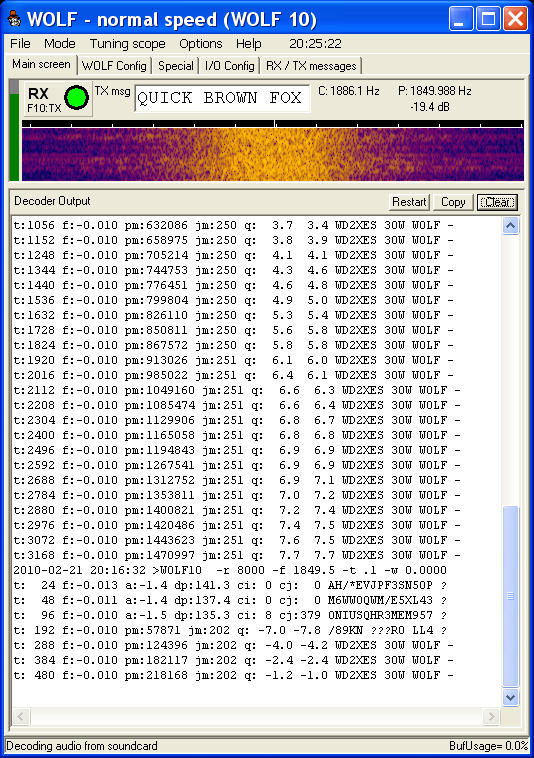Click the WOLF app icon in title bar
Viewport: 534px width, 758px height.
(14, 20)
